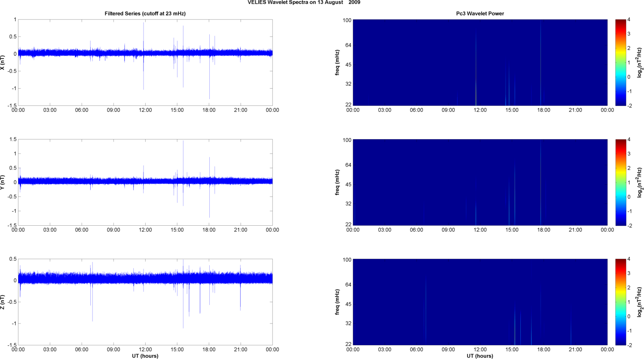The width and height of the screenshot is (644, 359).
Task: Click the colorbar beside the middle spectrogram
Action: (x=620, y=182)
